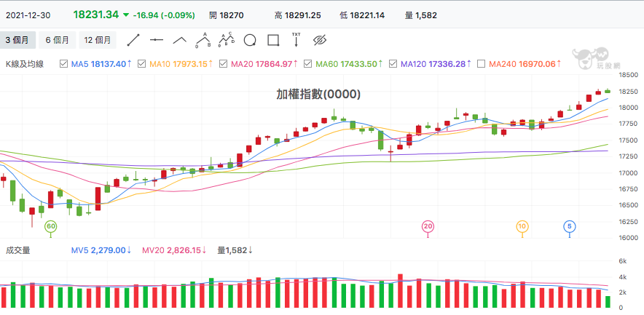
Task: Click the orange 10 MA marker
Action: point(522,226)
